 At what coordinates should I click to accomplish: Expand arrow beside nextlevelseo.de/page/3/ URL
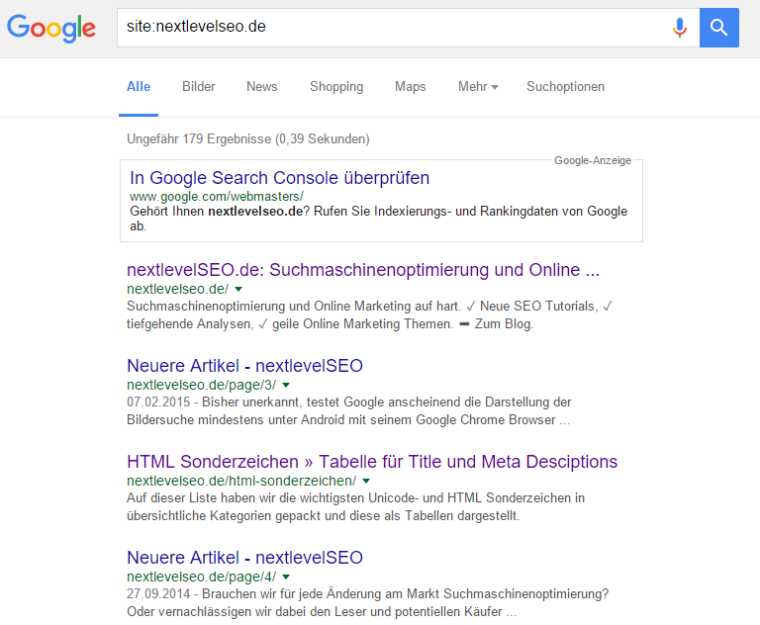(x=286, y=385)
